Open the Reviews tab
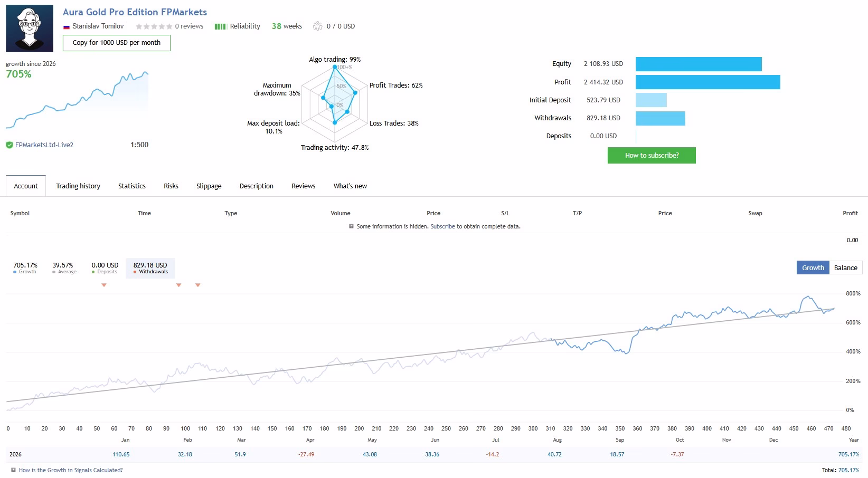This screenshot has height=478, width=868. (304, 186)
